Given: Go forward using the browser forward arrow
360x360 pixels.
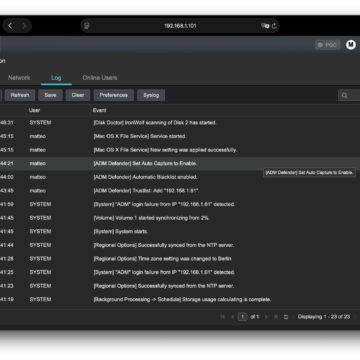Looking at the screenshot, I should click(x=24, y=26).
